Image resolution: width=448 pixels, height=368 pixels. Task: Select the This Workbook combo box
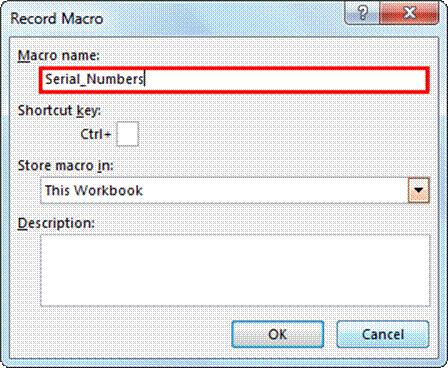(x=235, y=190)
